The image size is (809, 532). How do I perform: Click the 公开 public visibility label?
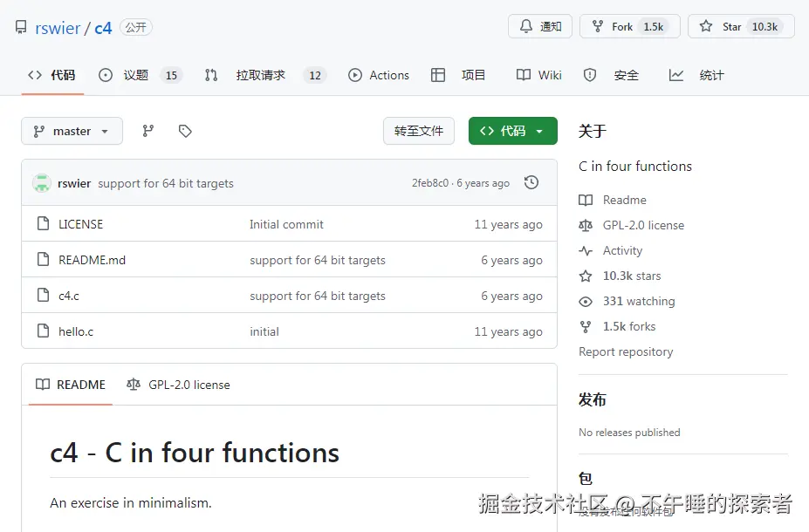pyautogui.click(x=135, y=27)
